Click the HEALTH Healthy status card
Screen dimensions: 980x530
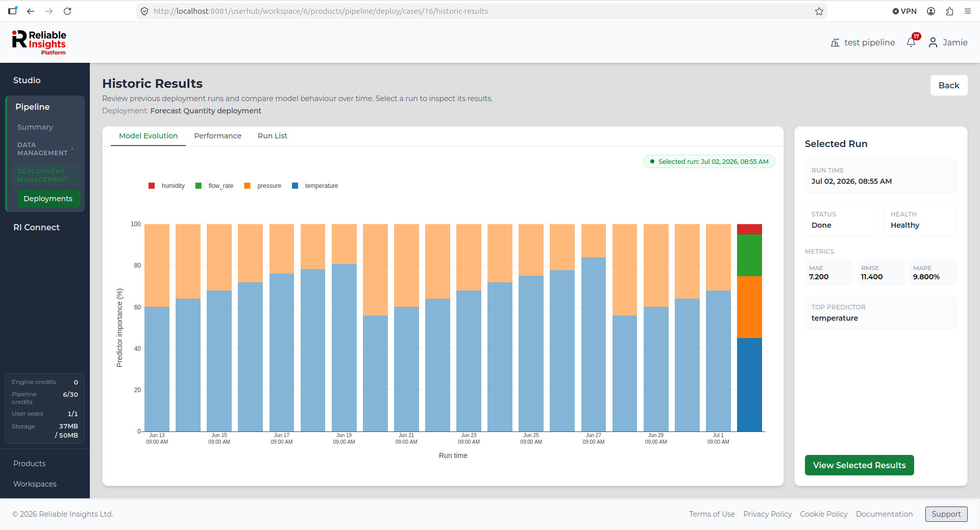[920, 220]
